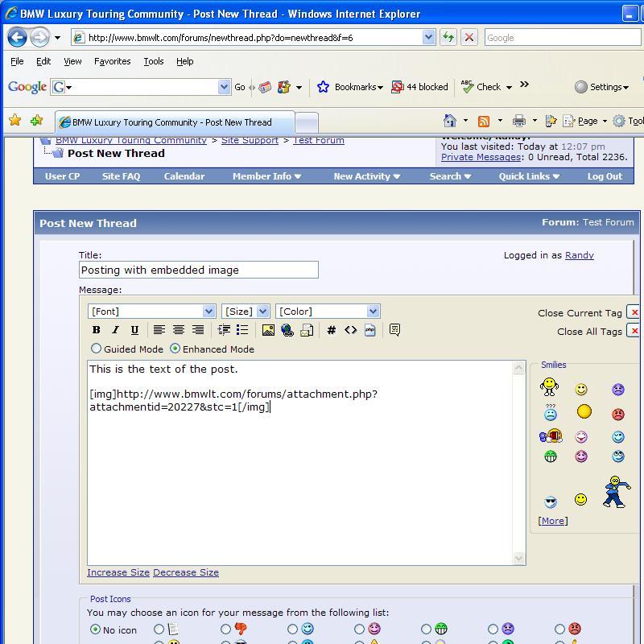Insert an email link in the message
Screen dimensions: 644x644
307,330
